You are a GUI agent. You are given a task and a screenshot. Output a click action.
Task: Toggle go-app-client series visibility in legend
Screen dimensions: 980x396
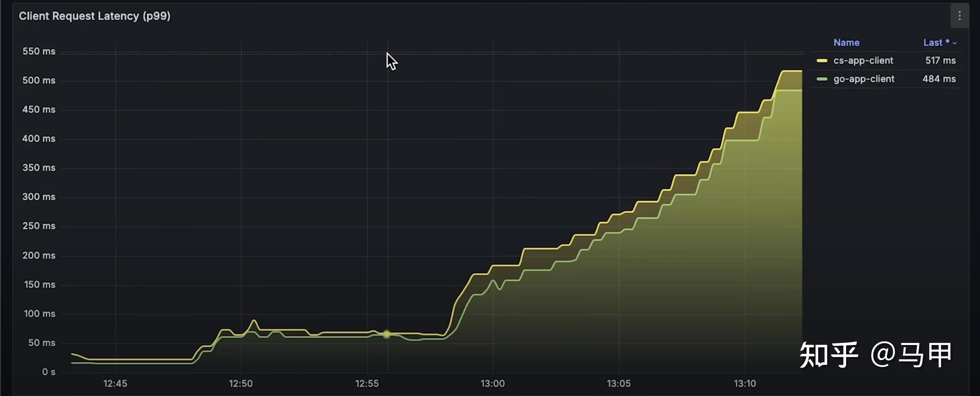tap(864, 79)
